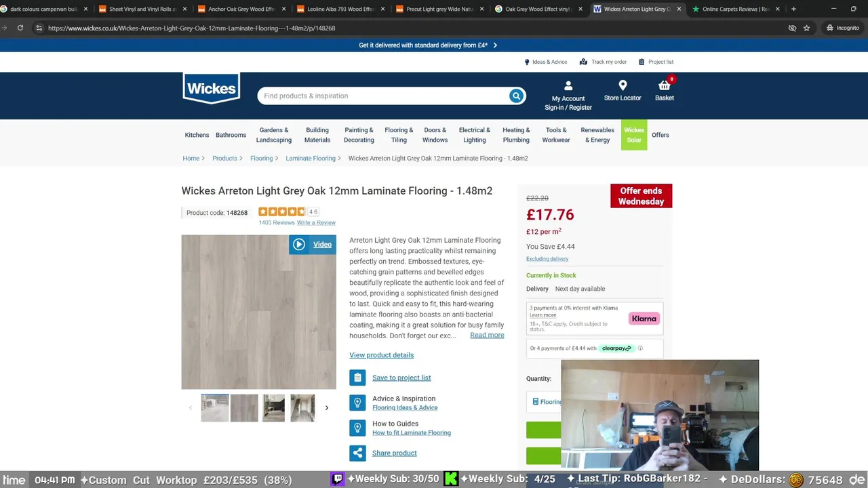Open My Account sign-in icon

(568, 86)
